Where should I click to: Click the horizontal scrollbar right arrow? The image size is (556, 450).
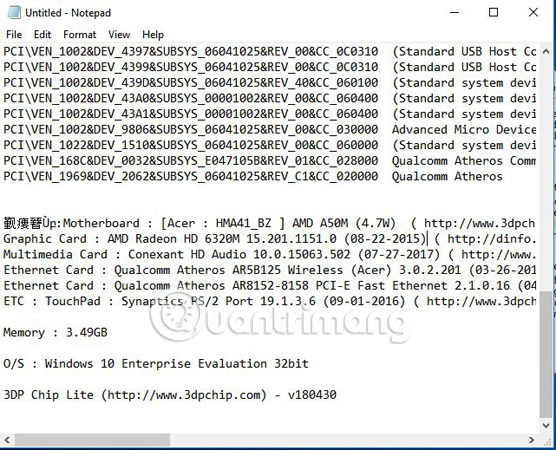tap(531, 440)
